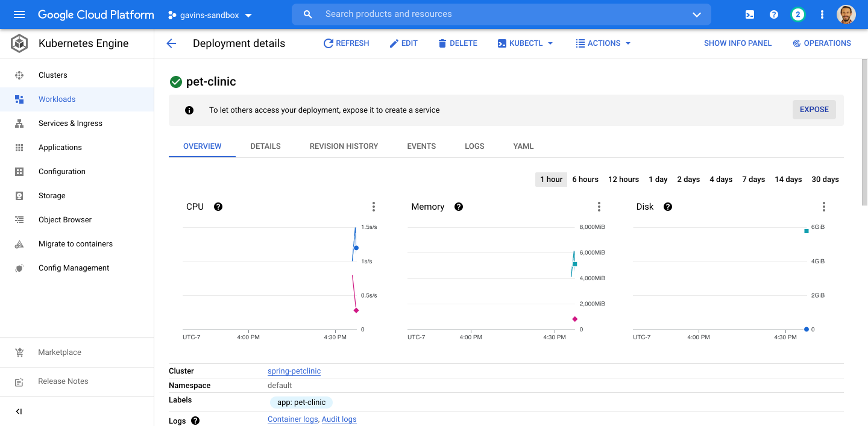Click the back arrow beside Deployment details
The width and height of the screenshot is (868, 426).
pos(171,43)
